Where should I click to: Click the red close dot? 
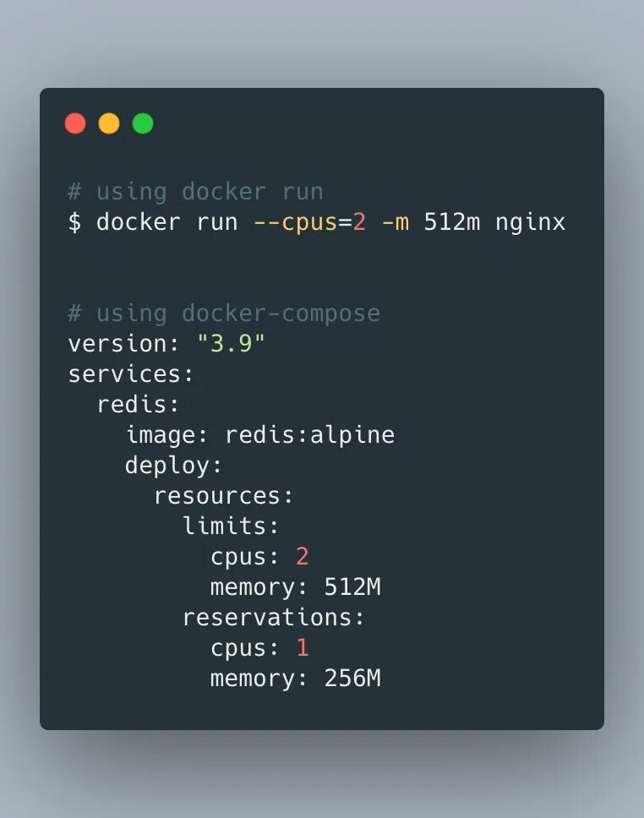75,123
